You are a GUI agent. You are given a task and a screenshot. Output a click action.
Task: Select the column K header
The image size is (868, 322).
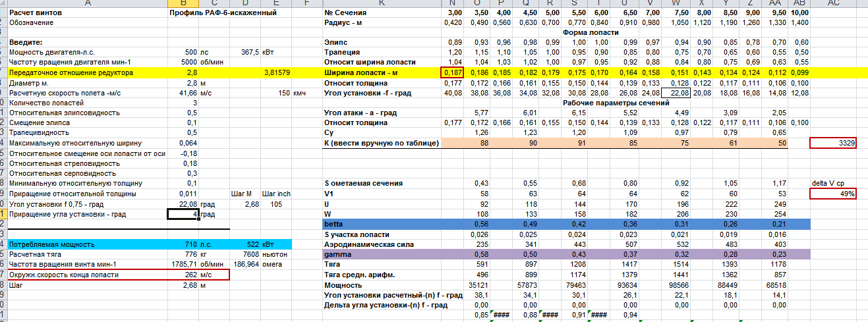coord(381,4)
